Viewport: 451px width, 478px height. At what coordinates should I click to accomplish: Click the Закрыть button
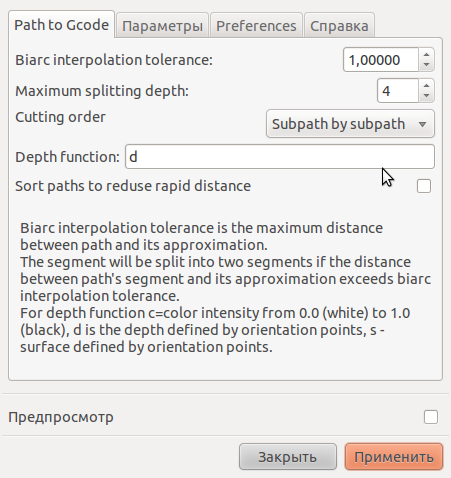coord(288,457)
